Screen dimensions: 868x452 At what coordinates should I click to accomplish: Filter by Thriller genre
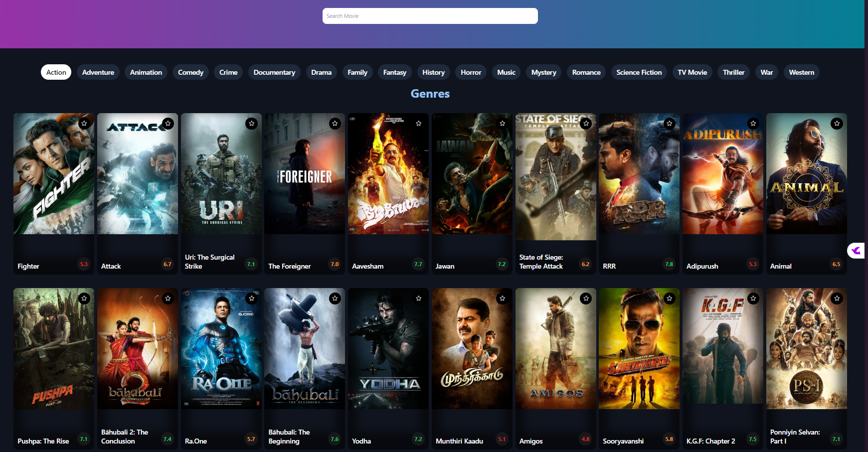(x=734, y=72)
